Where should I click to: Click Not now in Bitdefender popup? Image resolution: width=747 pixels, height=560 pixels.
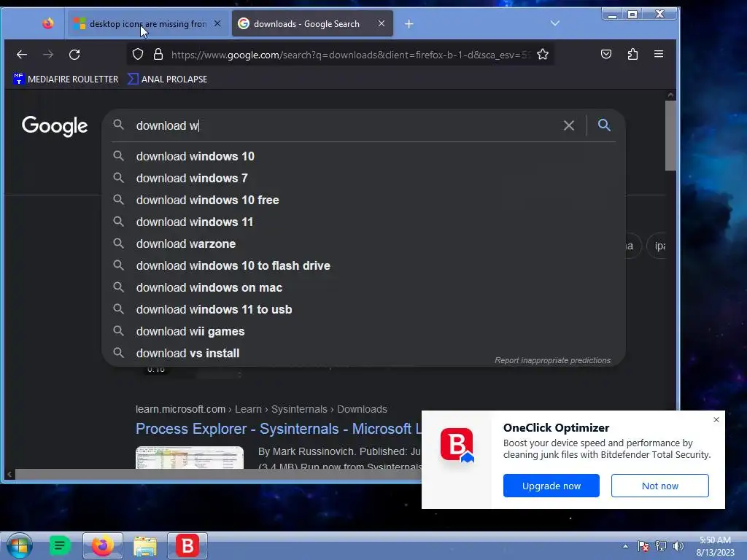pos(659,486)
